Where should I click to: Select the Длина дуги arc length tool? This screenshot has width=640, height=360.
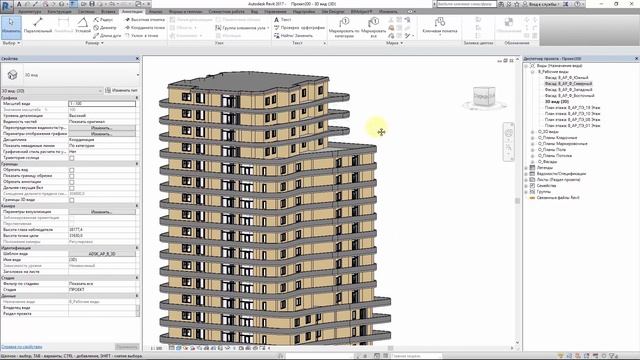tap(107, 36)
